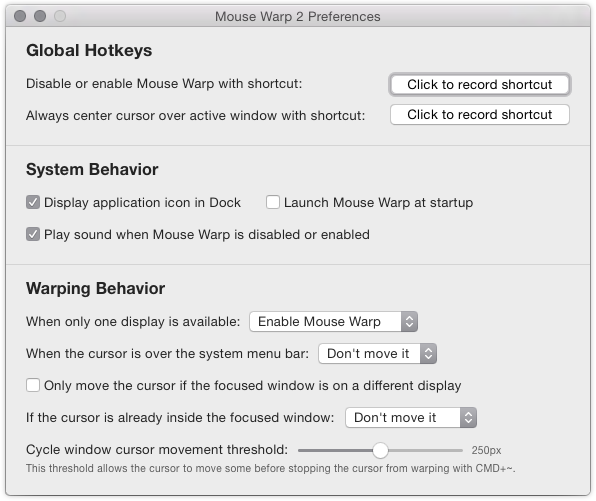Uncheck Display application icon in Dock
The width and height of the screenshot is (596, 501).
click(x=33, y=202)
